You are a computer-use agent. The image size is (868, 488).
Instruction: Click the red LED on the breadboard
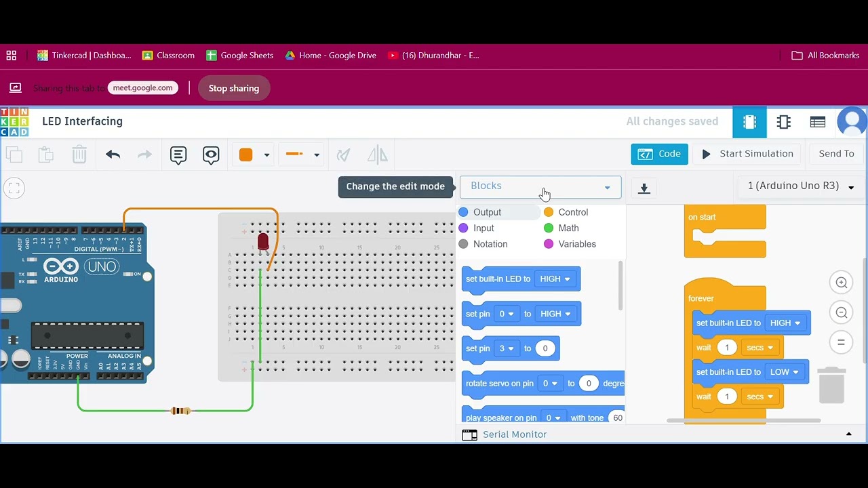coord(263,242)
